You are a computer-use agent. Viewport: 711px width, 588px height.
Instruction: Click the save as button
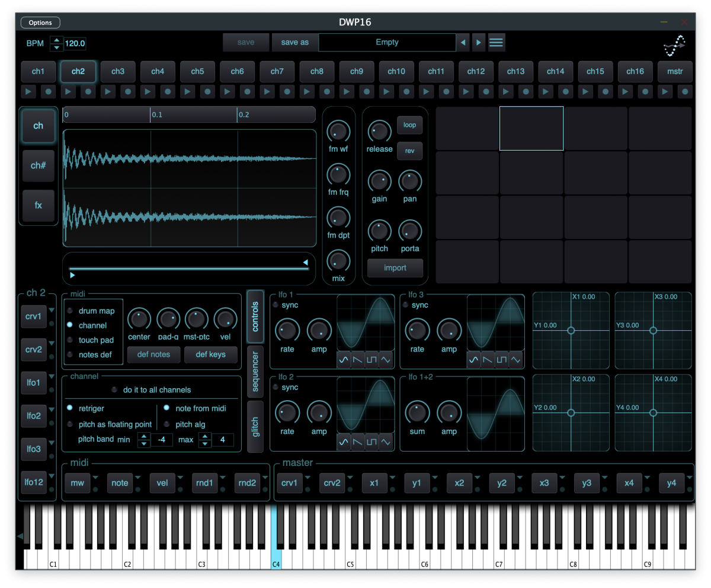295,43
